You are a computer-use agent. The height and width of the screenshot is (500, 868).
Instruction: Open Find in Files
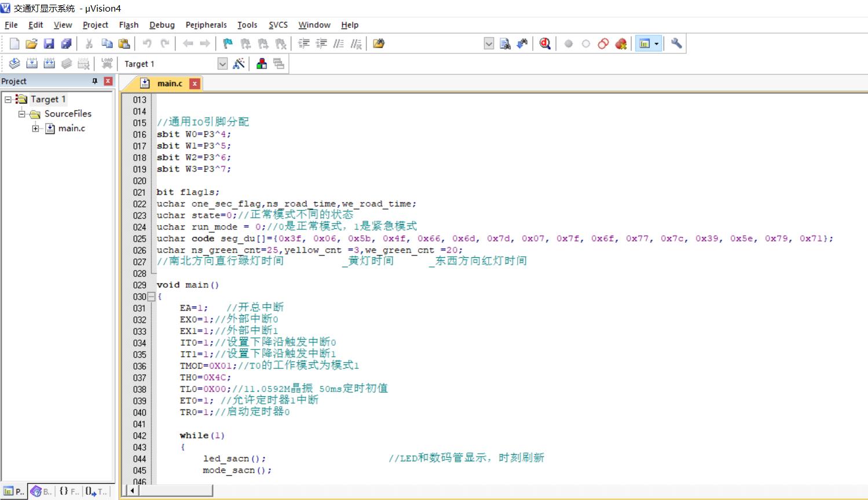point(379,43)
